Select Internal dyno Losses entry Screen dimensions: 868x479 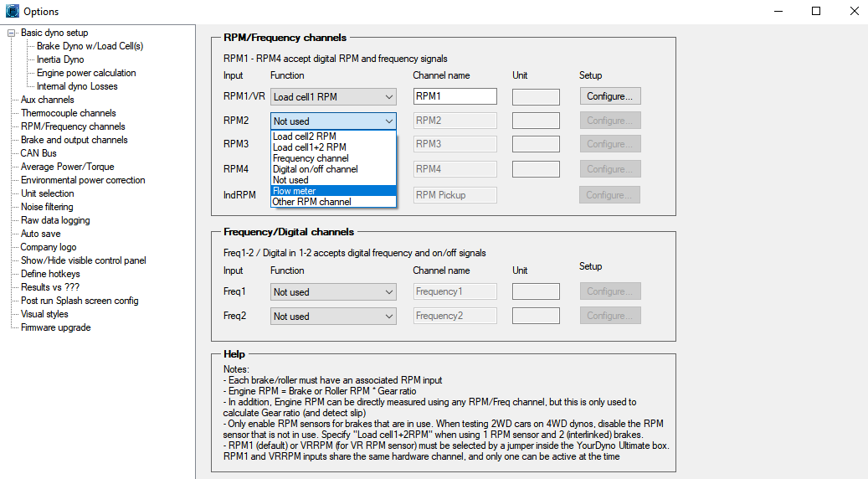pyautogui.click(x=77, y=85)
